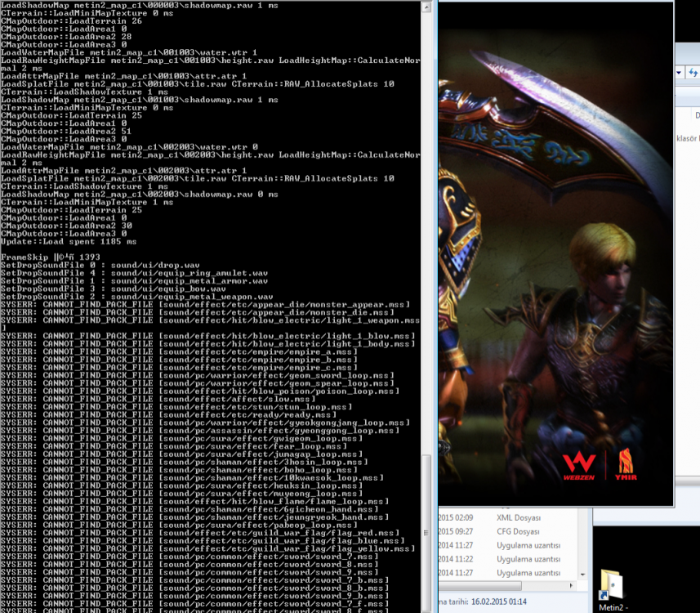Click the equip_metal_weapon.wav console line
This screenshot has height=613, width=700.
137,297
